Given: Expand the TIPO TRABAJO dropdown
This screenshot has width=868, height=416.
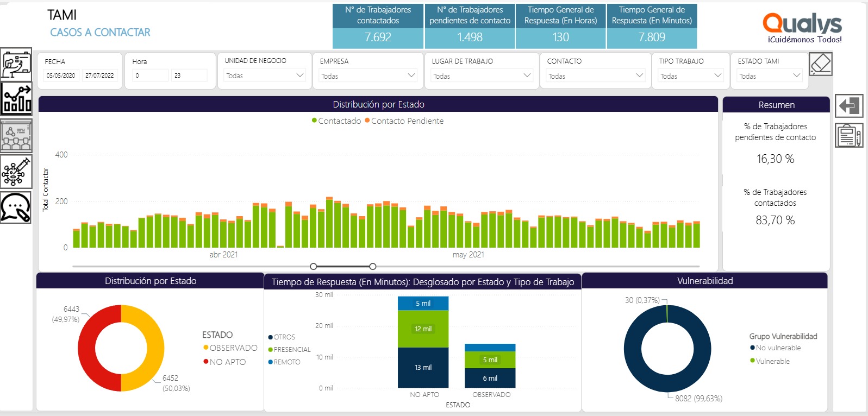Looking at the screenshot, I should [690, 76].
